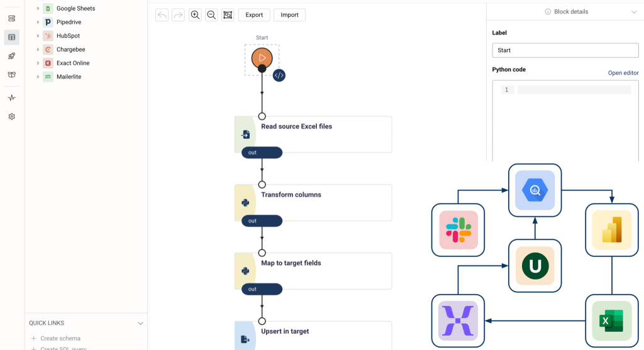Click the Import button
Screen dimensions: 644x350
click(289, 15)
